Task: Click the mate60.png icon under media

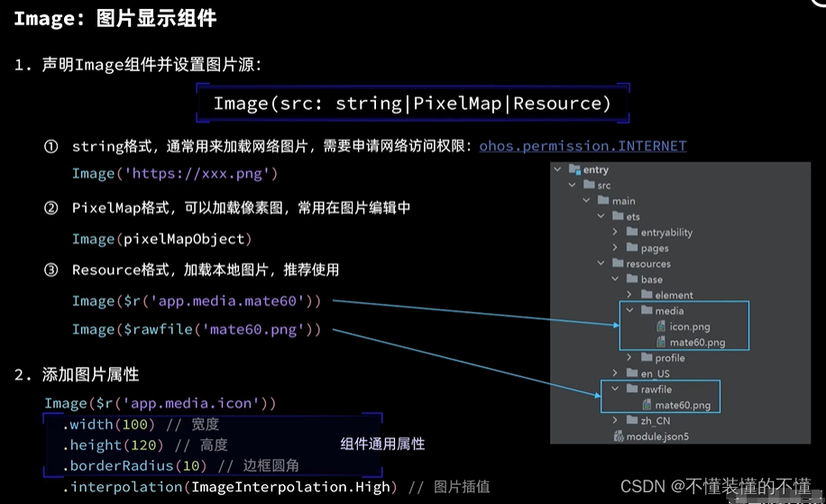Action: tap(661, 343)
